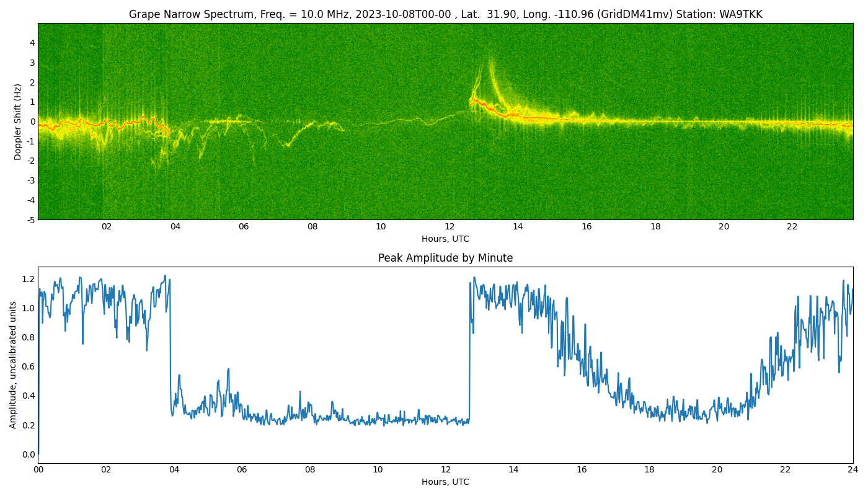Click the Amplitude, uncalibrated units axis label
The height and width of the screenshot is (496, 868).
13,365
